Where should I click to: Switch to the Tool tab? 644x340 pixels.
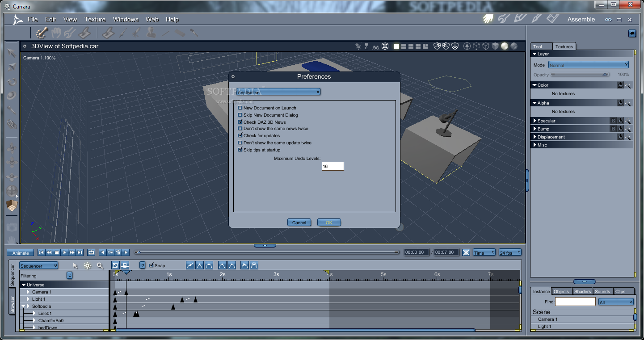click(541, 46)
